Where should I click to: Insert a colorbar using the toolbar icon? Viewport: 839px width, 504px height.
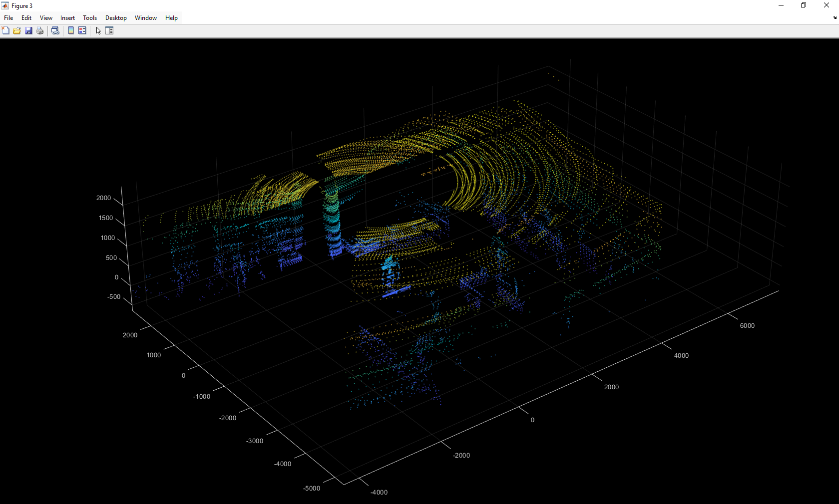[71, 31]
